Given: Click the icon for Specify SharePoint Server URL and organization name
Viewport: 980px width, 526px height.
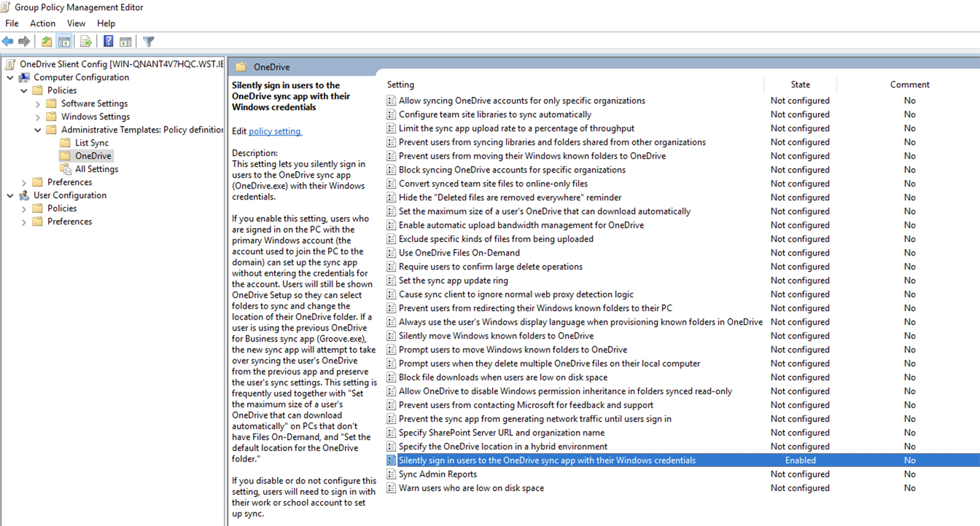Looking at the screenshot, I should [391, 433].
